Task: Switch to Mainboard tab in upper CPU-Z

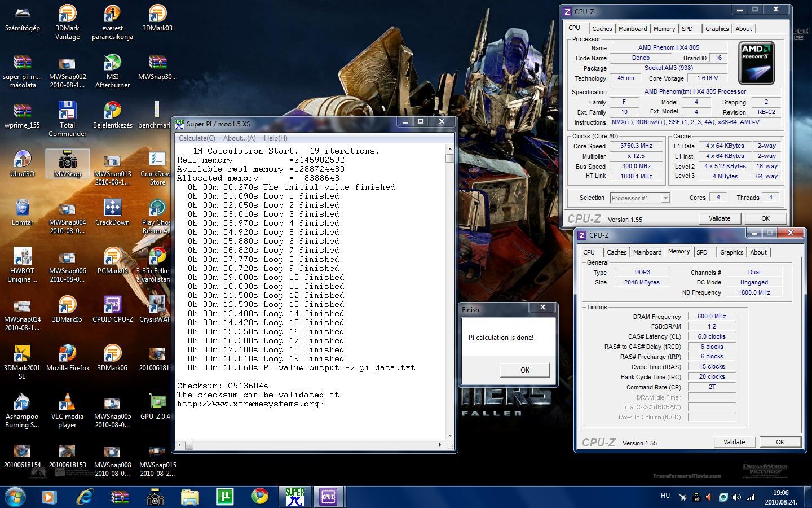Action: pyautogui.click(x=633, y=29)
